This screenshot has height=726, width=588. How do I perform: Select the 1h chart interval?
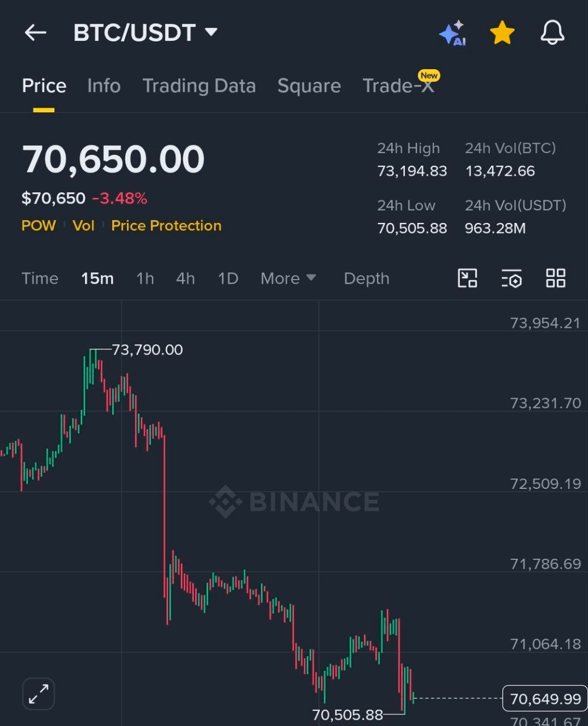(x=145, y=278)
